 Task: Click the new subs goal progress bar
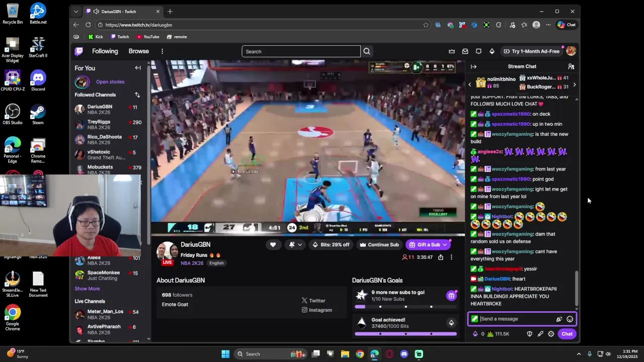click(x=406, y=307)
